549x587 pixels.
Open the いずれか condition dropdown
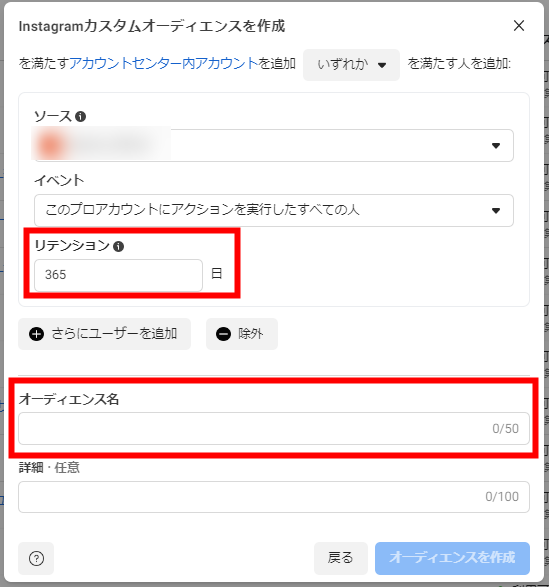coord(351,65)
